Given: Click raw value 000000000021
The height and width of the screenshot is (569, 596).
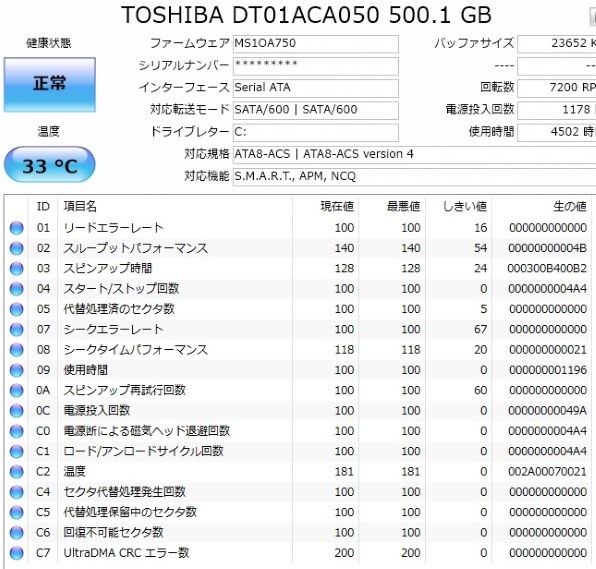Looking at the screenshot, I should pyautogui.click(x=548, y=350).
